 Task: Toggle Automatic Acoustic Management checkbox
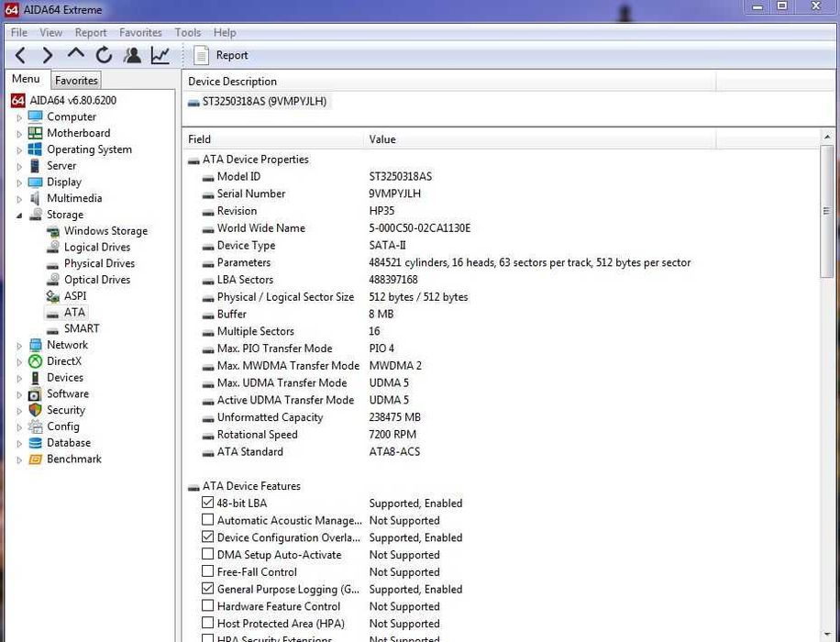[207, 520]
